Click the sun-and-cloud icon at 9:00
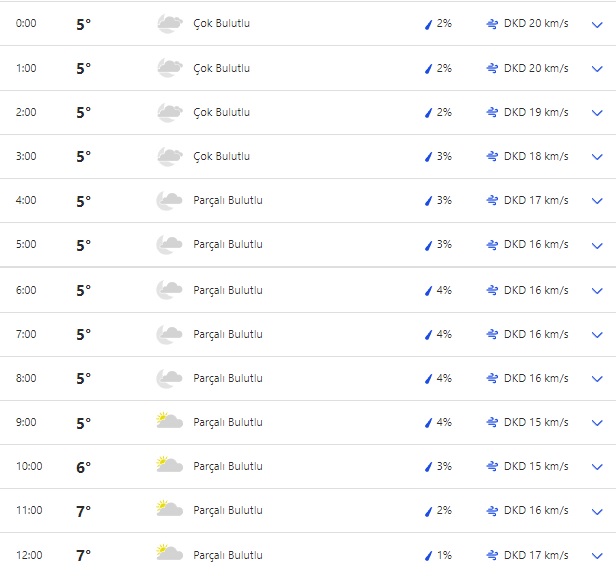Image resolution: width=616 pixels, height=576 pixels. pyautogui.click(x=169, y=422)
